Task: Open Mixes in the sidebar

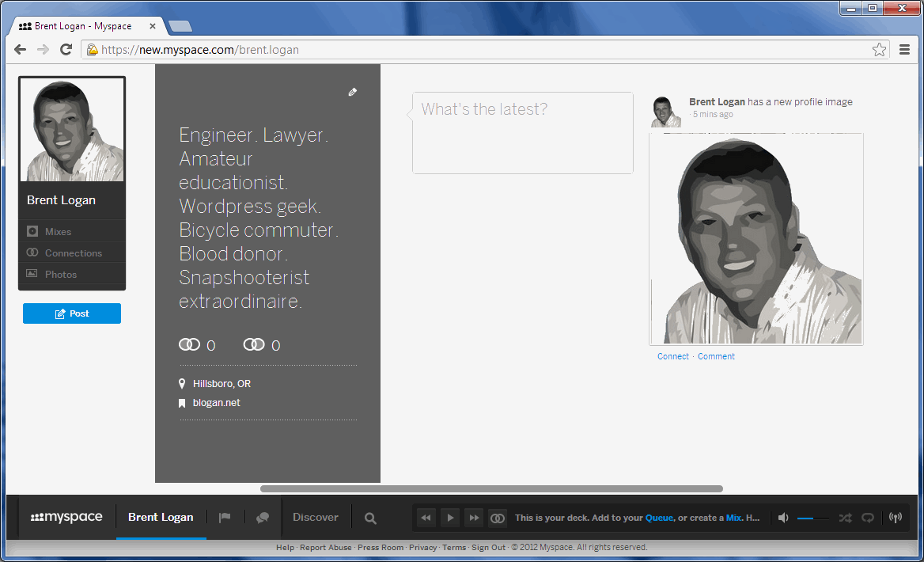Action: pyautogui.click(x=72, y=232)
